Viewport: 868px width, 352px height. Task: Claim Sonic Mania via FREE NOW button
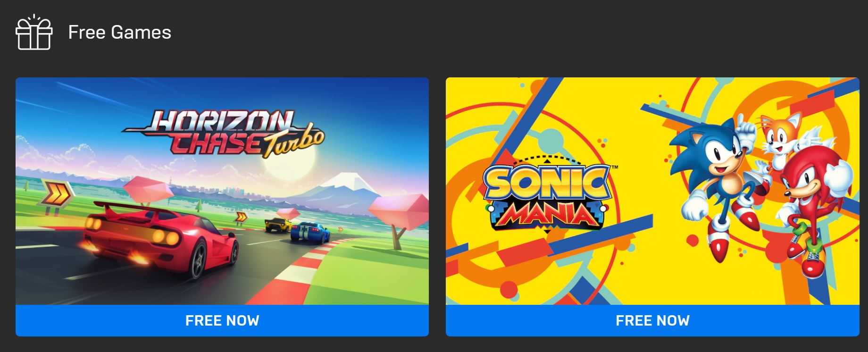coord(652,321)
